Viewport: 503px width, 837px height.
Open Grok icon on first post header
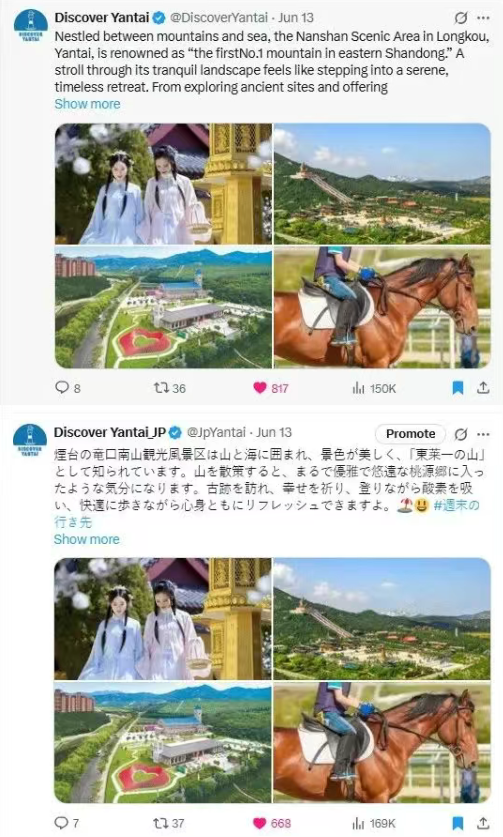[x=460, y=18]
